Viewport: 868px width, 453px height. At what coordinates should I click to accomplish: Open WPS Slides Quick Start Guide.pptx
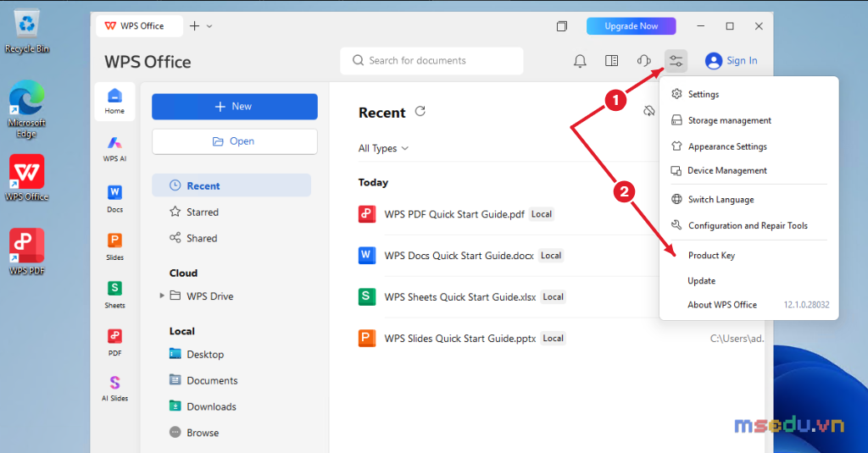460,338
